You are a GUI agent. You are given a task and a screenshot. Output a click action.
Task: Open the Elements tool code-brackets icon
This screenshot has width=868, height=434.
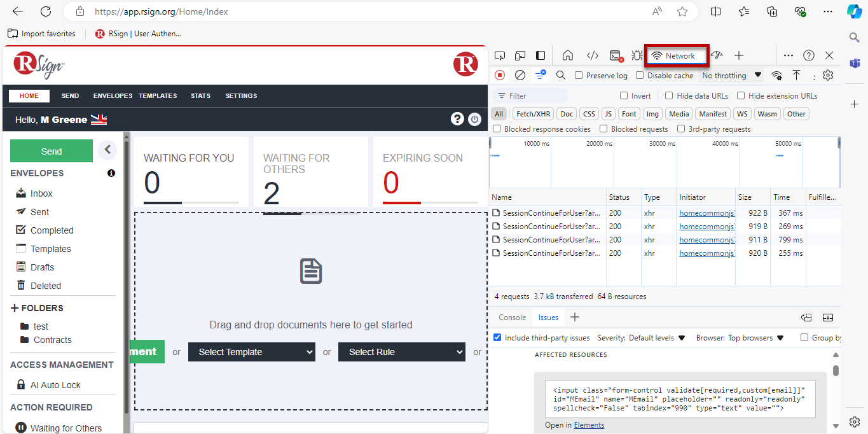tap(592, 55)
